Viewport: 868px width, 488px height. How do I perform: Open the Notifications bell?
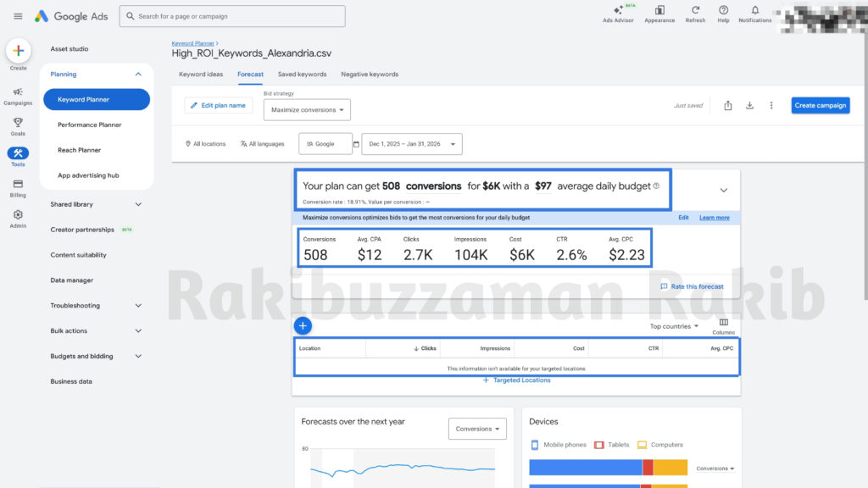point(754,10)
